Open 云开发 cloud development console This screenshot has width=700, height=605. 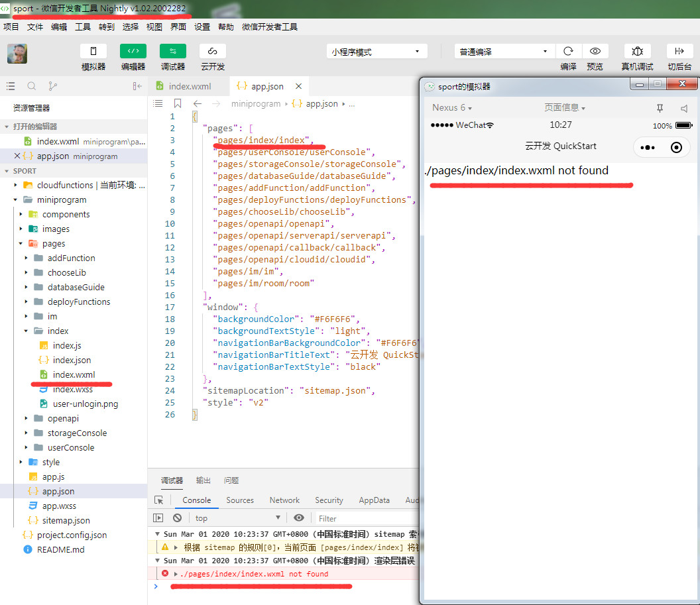pos(213,51)
